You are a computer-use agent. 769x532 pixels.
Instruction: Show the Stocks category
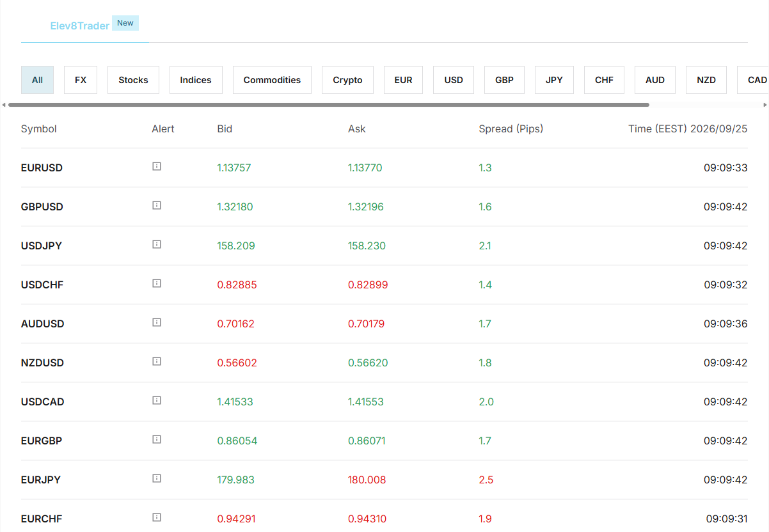point(133,80)
